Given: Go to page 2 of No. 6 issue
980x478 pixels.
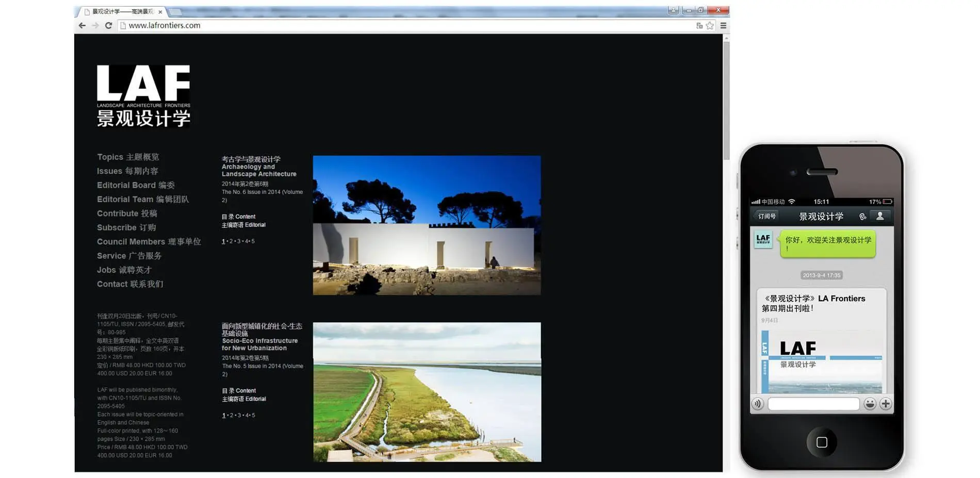Looking at the screenshot, I should [x=231, y=241].
